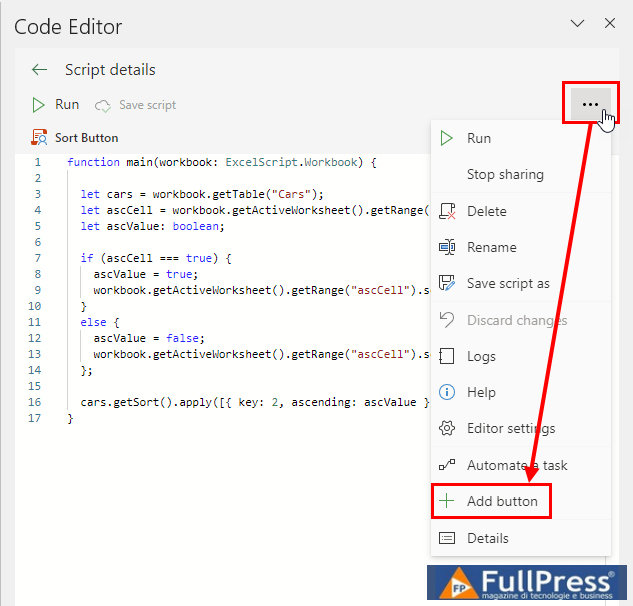Click the cars.getSort().apply code line
The width and height of the screenshot is (633, 606).
[x=254, y=402]
